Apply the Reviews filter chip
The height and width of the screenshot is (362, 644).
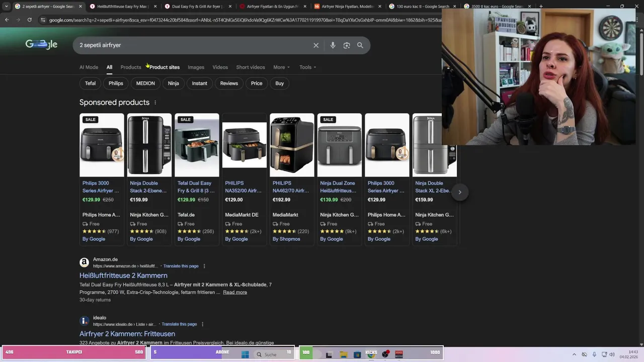pos(229,83)
